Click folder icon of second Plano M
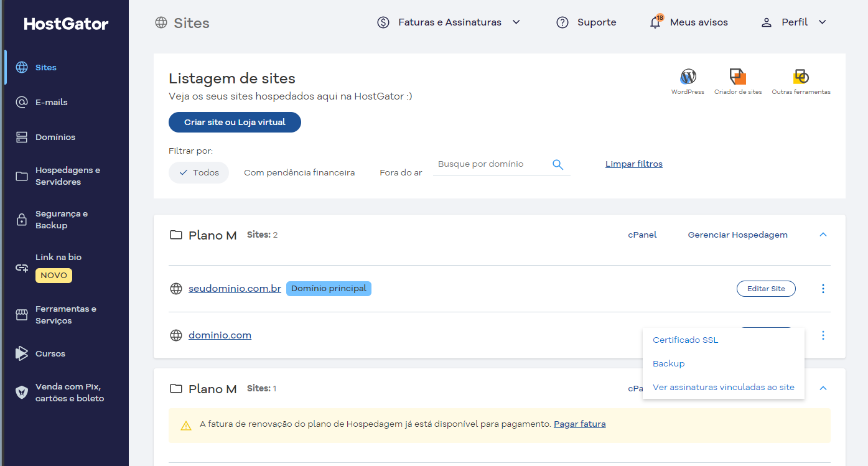This screenshot has width=868, height=466. [176, 389]
